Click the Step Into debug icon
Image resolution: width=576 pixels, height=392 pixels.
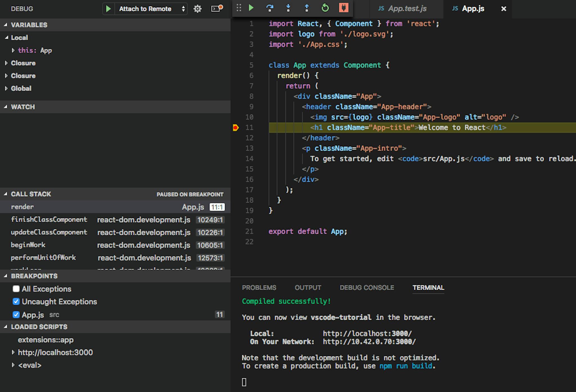[288, 8]
